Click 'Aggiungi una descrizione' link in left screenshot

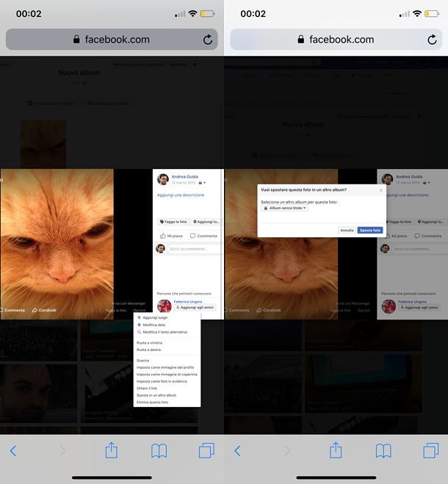[181, 195]
